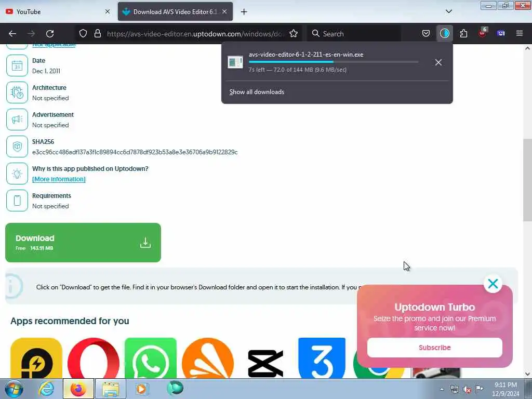The image size is (532, 399).
Task: Open Windows Explorer from taskbar
Action: 111,389
